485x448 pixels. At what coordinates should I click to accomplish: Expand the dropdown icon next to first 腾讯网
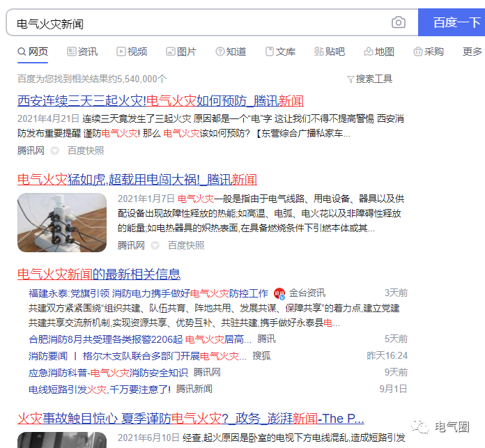[55, 151]
